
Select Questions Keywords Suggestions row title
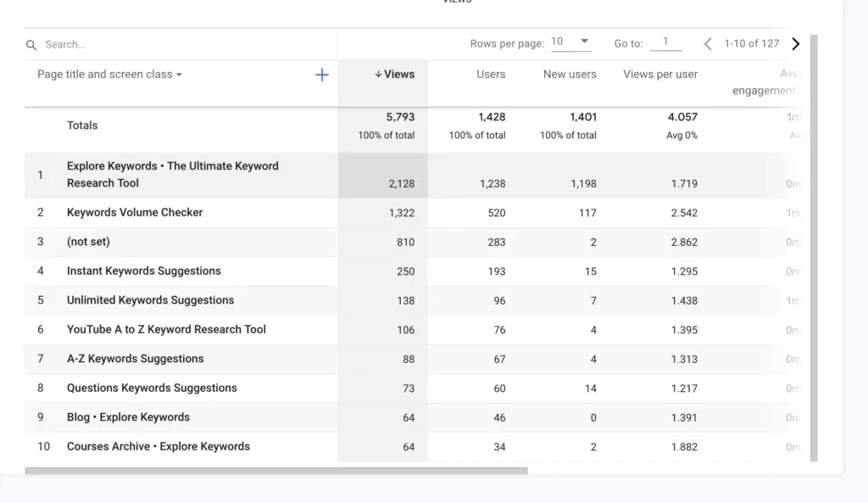(x=152, y=388)
